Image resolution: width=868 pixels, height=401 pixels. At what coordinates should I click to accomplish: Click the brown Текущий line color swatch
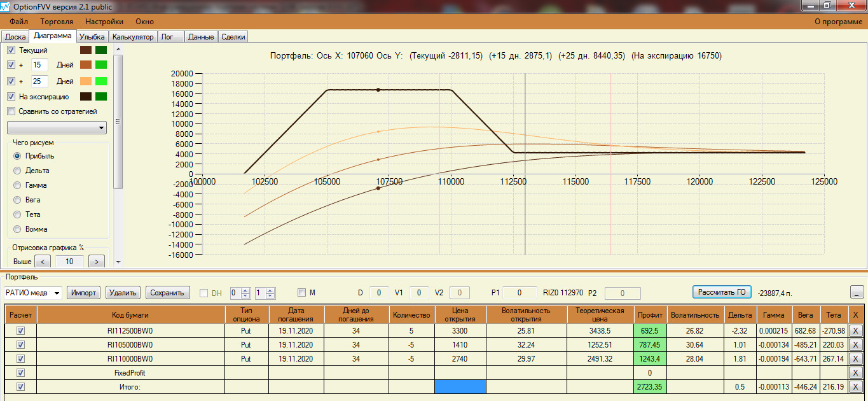pyautogui.click(x=86, y=50)
